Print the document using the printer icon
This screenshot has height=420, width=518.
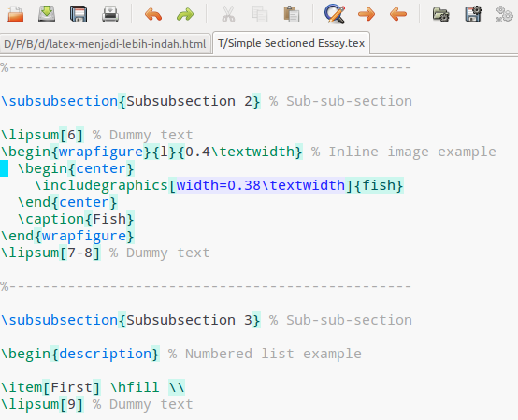pos(110,14)
